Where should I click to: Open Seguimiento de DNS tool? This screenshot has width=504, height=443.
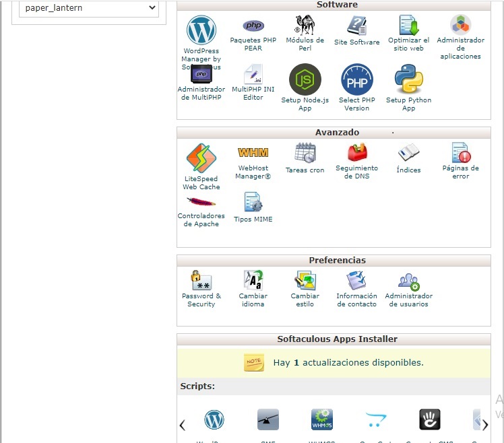(356, 154)
